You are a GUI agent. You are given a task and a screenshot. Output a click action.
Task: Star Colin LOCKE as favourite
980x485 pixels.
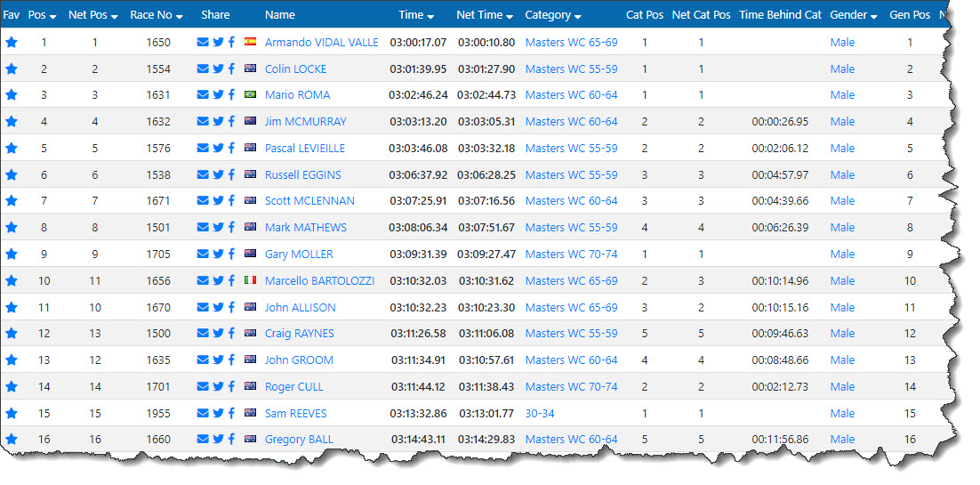(12, 69)
